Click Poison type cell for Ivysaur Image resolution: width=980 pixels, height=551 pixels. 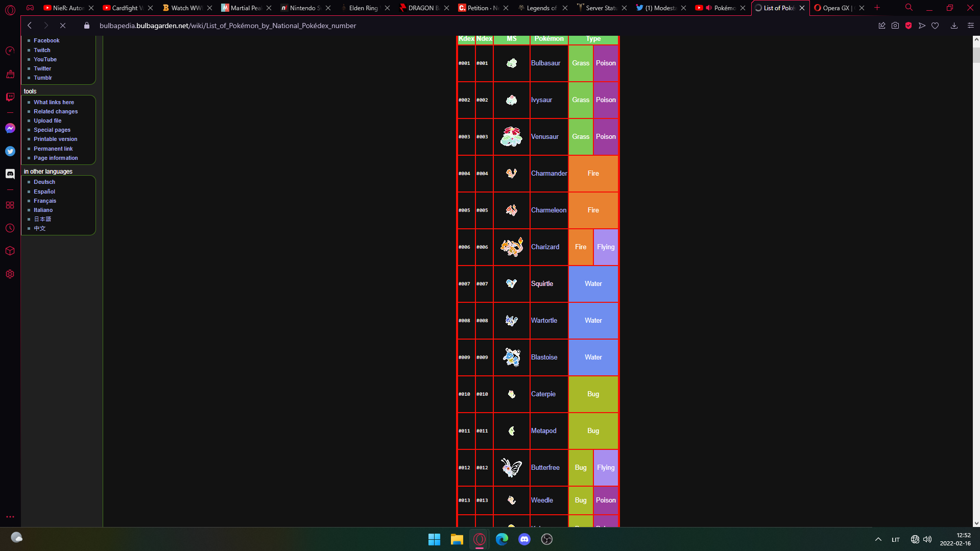click(x=606, y=100)
